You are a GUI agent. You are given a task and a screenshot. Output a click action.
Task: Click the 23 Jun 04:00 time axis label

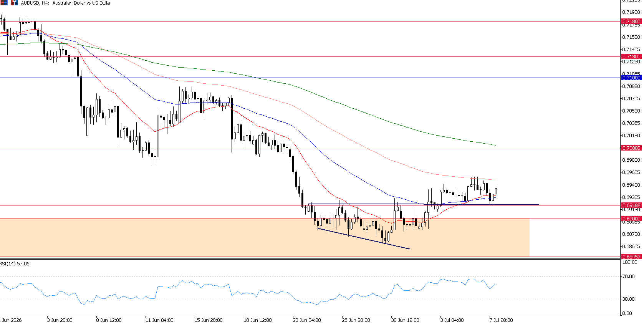tap(306, 320)
